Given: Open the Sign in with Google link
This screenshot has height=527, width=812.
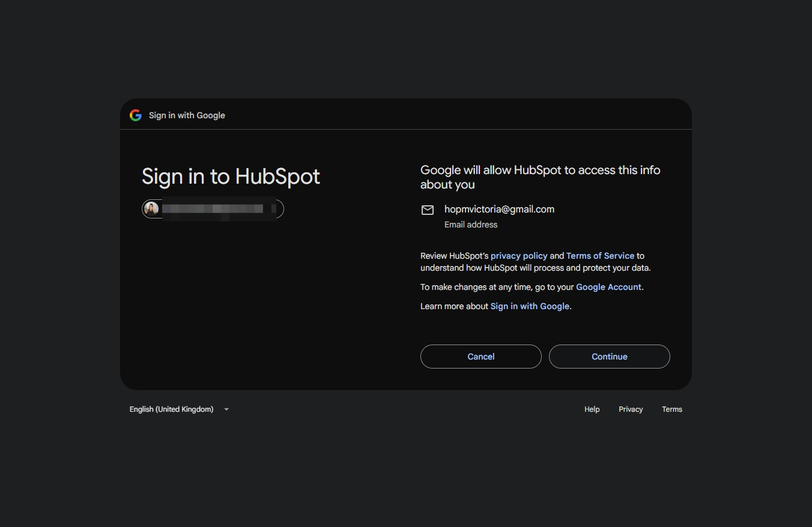Looking at the screenshot, I should tap(530, 306).
